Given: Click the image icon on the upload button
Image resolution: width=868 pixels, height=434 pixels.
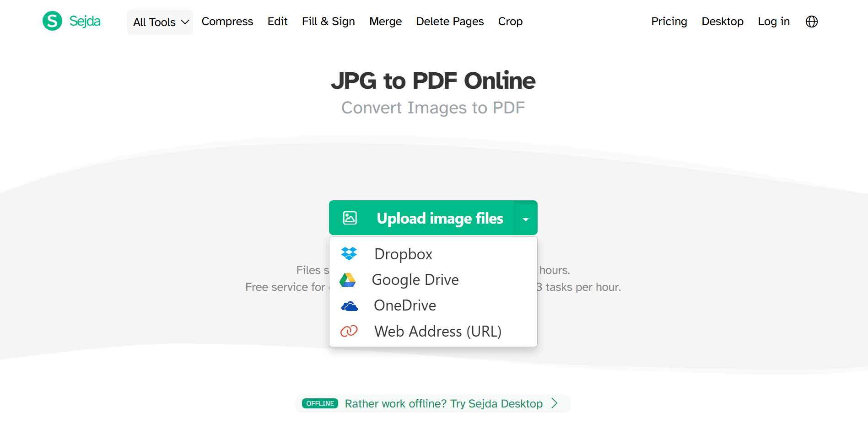Looking at the screenshot, I should coord(350,218).
